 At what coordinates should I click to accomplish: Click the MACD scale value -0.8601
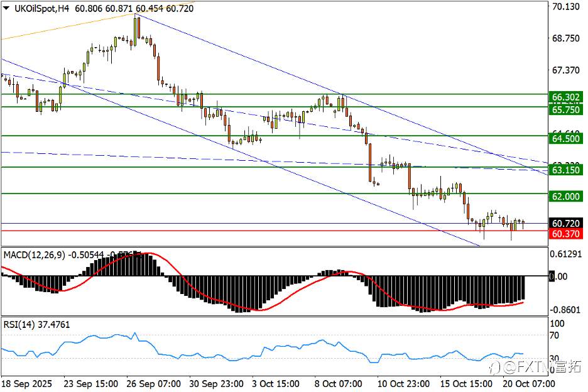(565, 310)
